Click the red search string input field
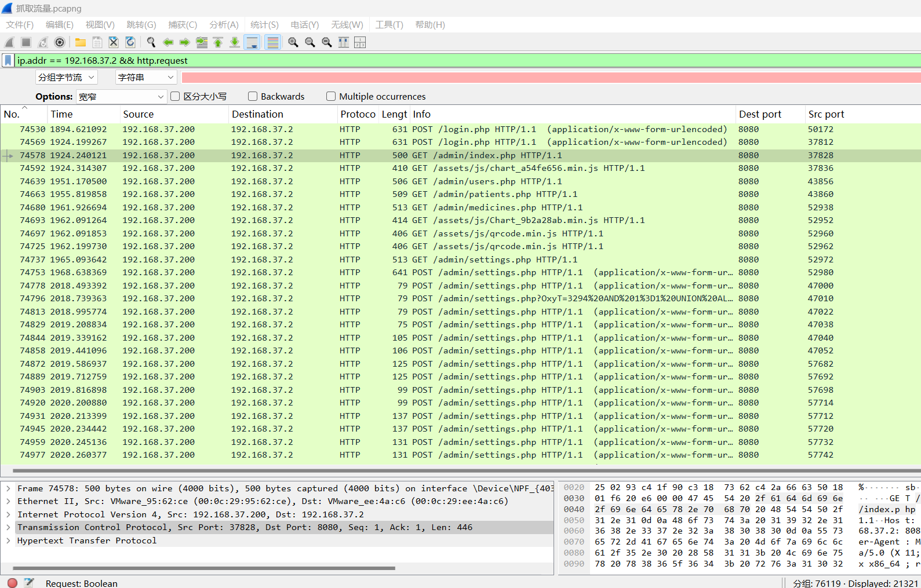This screenshot has height=588, width=921. [x=551, y=77]
